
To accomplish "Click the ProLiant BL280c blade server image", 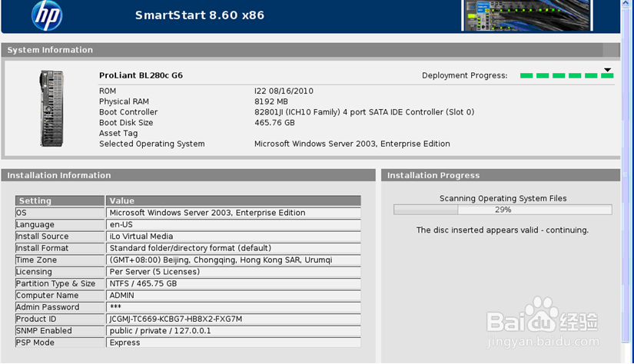I will pos(51,108).
